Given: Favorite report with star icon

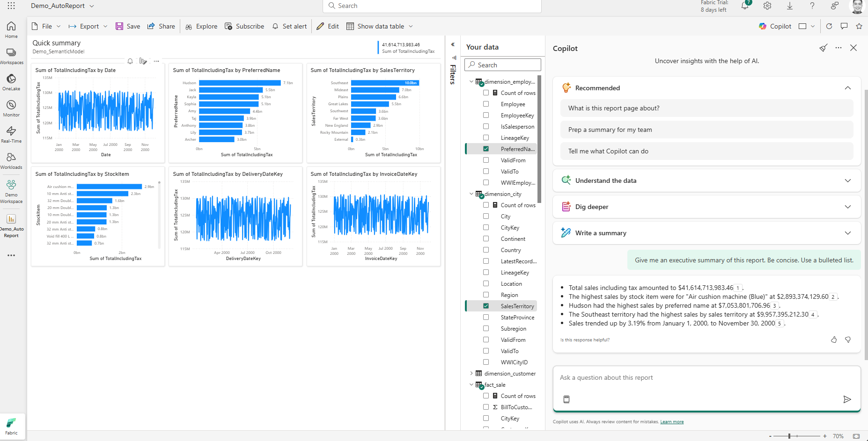Looking at the screenshot, I should (x=859, y=26).
